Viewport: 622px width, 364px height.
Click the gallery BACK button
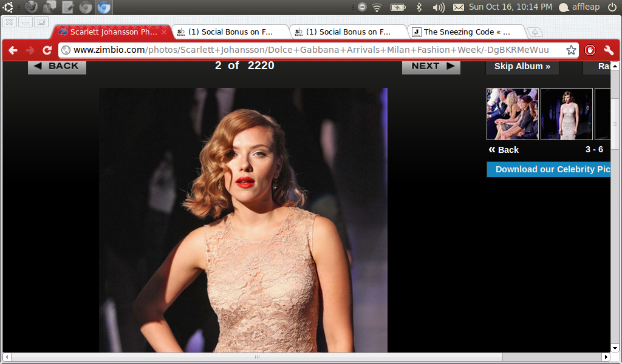57,67
